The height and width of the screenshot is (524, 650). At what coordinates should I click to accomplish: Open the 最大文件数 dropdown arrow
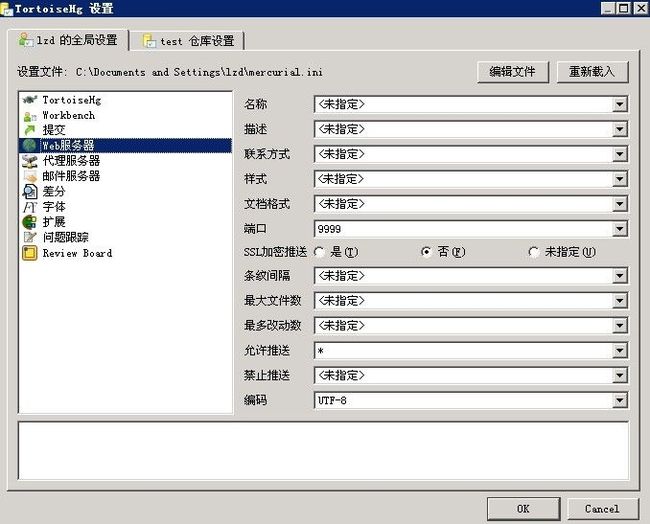[x=619, y=301]
